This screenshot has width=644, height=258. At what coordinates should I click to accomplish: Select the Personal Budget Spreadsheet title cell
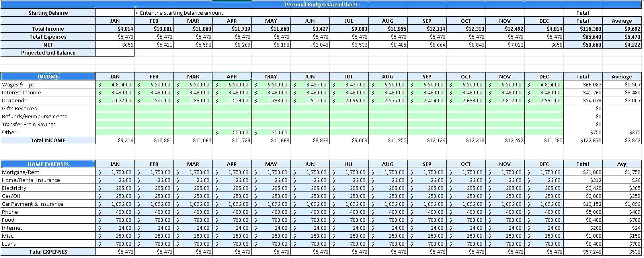(x=321, y=4)
